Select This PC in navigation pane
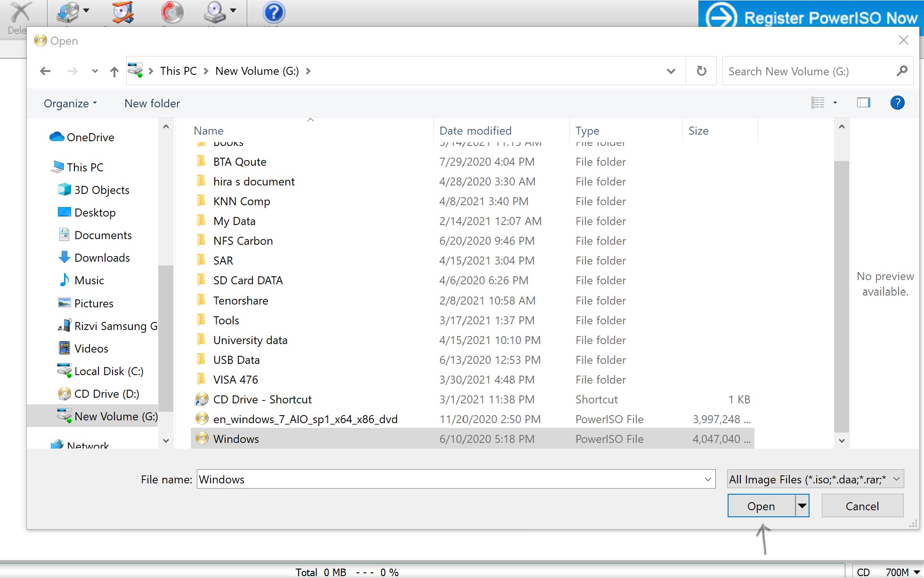The width and height of the screenshot is (924, 578). tap(77, 168)
